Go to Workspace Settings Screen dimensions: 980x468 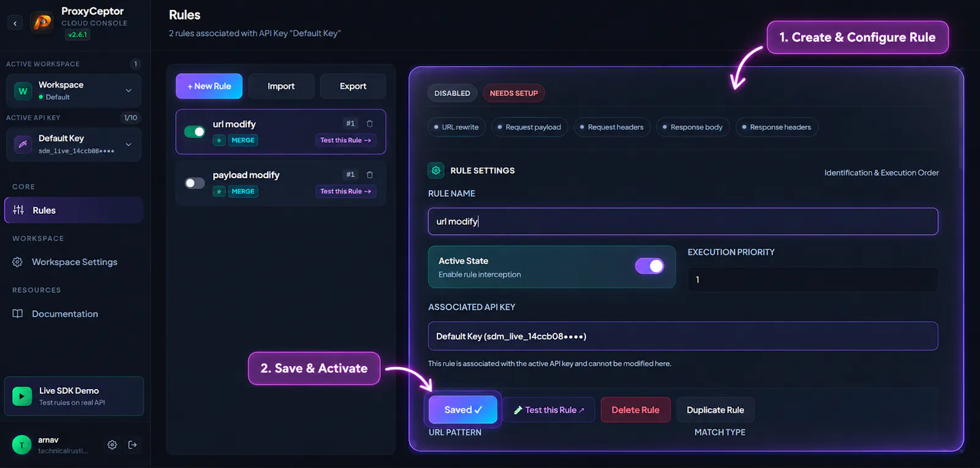tap(74, 262)
